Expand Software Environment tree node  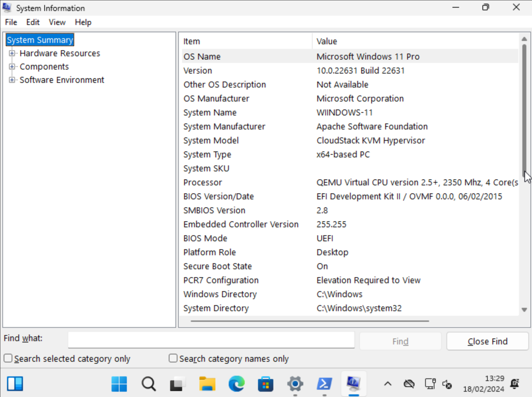coord(12,80)
